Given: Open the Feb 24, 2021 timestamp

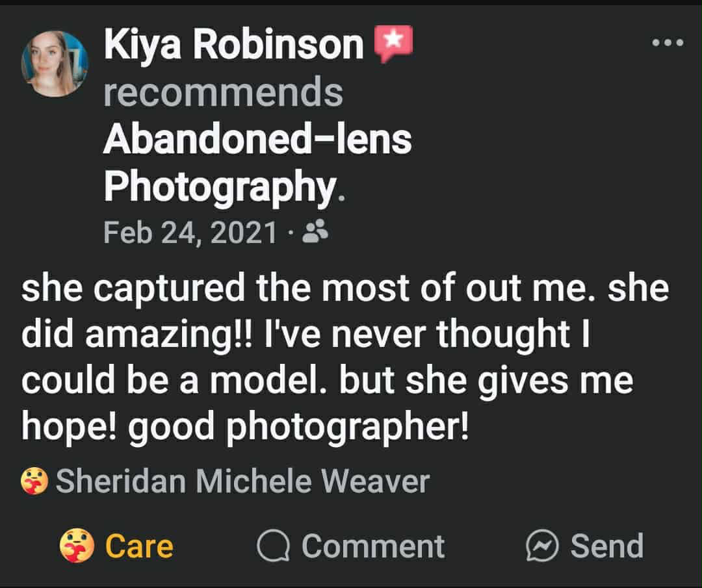Looking at the screenshot, I should [x=190, y=232].
